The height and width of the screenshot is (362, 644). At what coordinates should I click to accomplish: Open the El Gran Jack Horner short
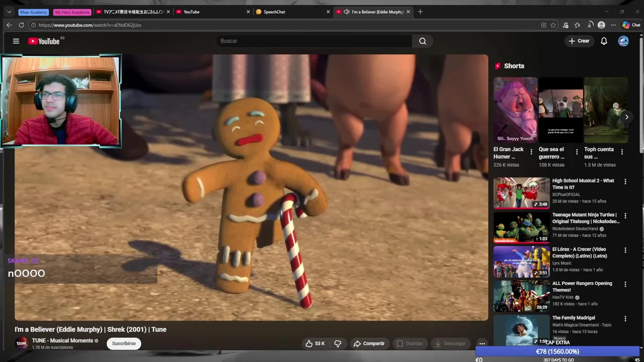pyautogui.click(x=515, y=110)
